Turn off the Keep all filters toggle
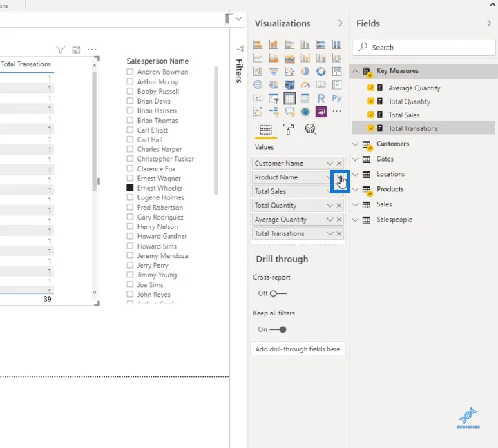Image resolution: width=498 pixels, height=448 pixels. [x=278, y=329]
